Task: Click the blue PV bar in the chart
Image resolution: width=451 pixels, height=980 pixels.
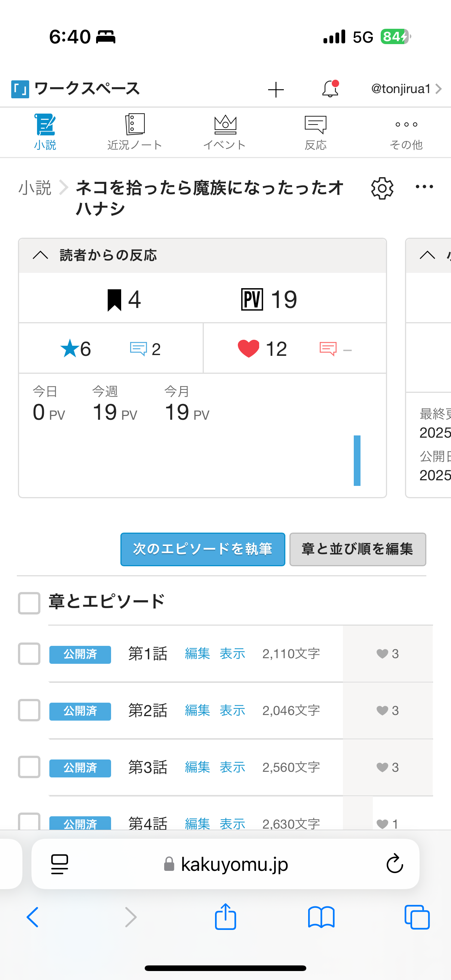Action: coord(357,460)
